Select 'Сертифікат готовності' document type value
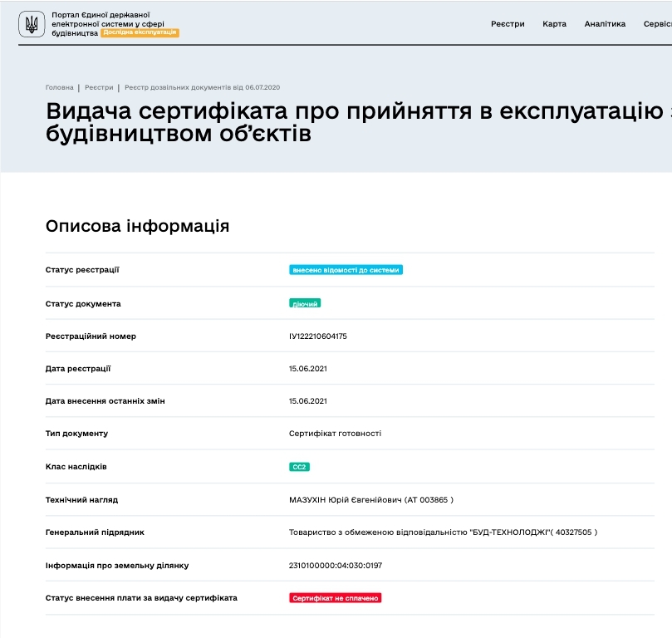672x638 pixels. point(335,434)
